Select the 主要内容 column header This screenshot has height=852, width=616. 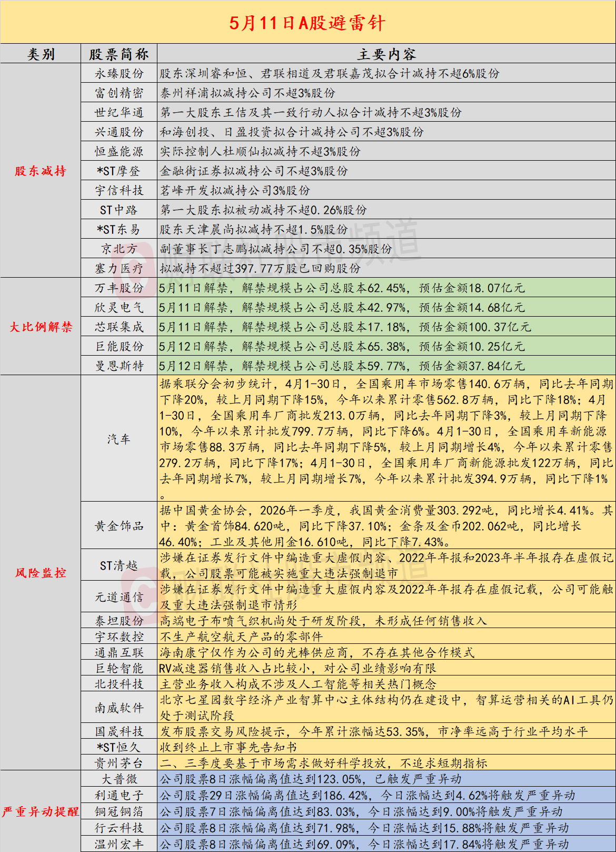[x=386, y=54]
